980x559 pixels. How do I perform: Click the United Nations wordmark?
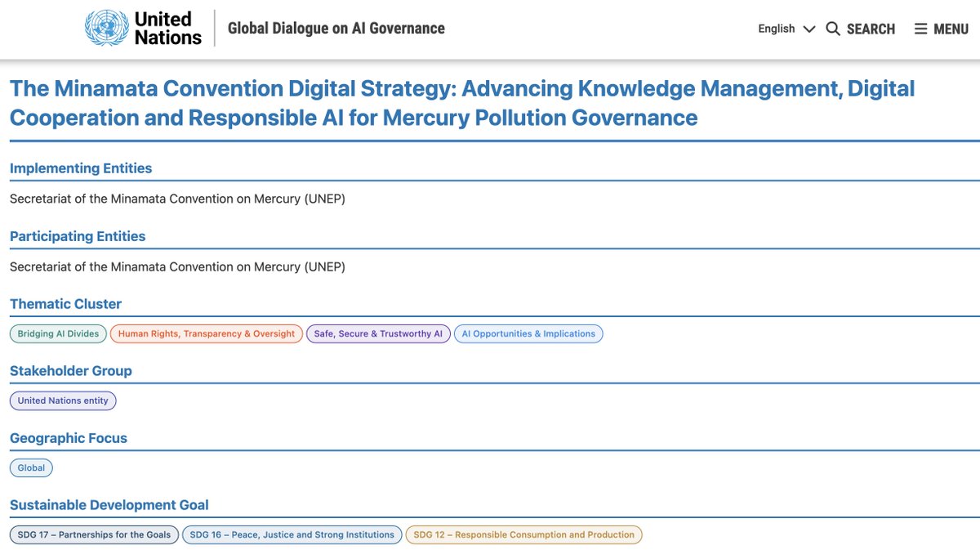[x=168, y=29]
